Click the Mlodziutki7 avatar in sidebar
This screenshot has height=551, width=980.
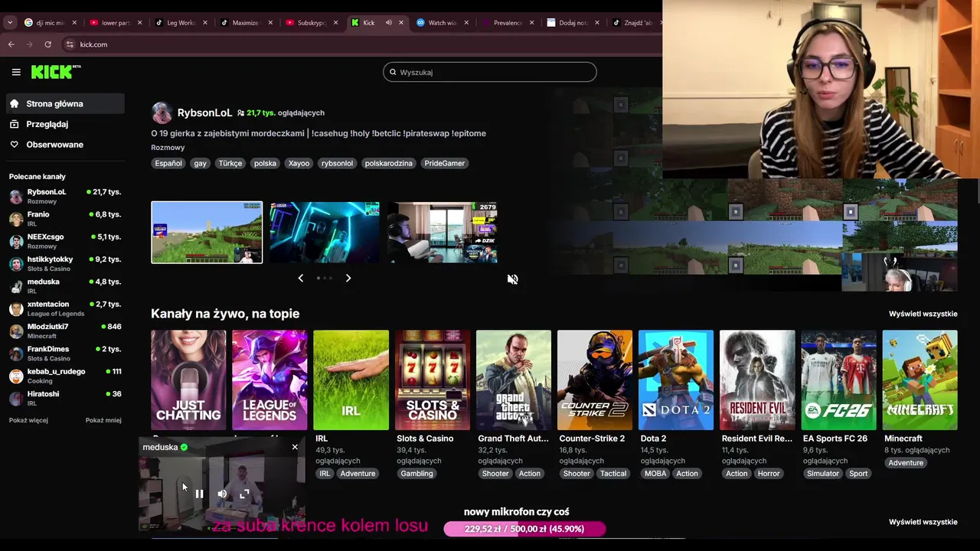point(16,331)
